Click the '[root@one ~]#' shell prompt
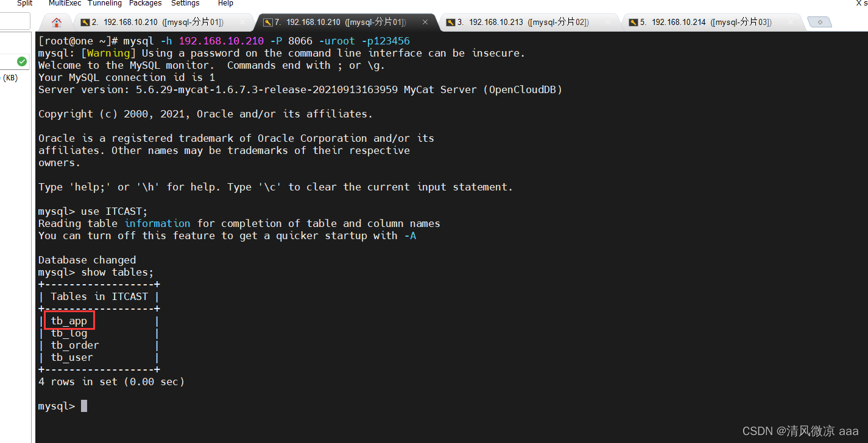This screenshot has height=443, width=868. click(x=78, y=41)
